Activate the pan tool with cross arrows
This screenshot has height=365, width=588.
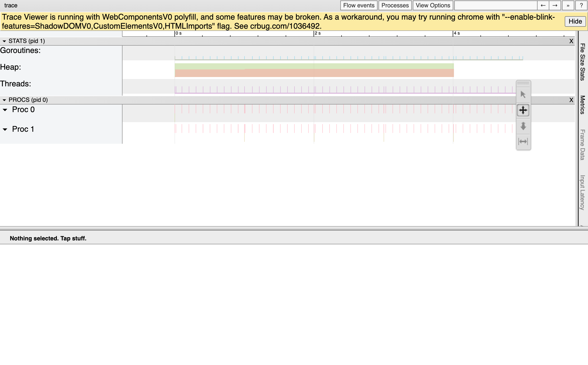pos(523,110)
